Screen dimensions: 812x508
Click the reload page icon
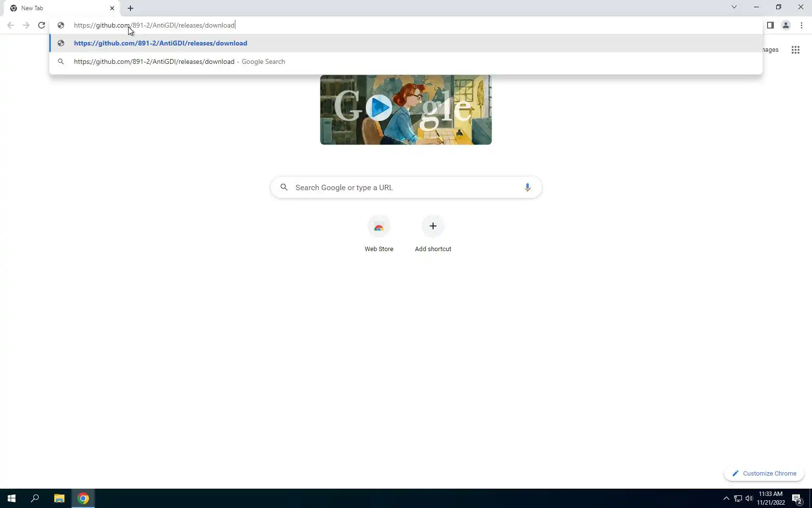(x=42, y=25)
